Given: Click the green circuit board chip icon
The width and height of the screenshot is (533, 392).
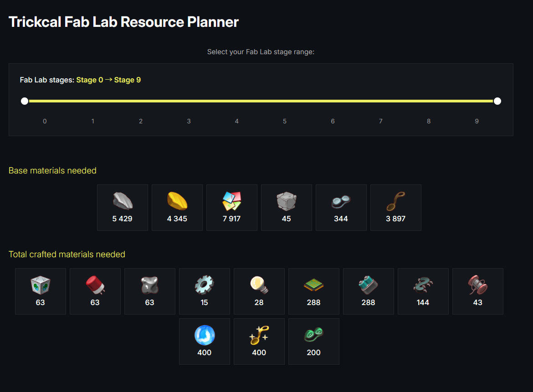Looking at the screenshot, I should click(313, 285).
